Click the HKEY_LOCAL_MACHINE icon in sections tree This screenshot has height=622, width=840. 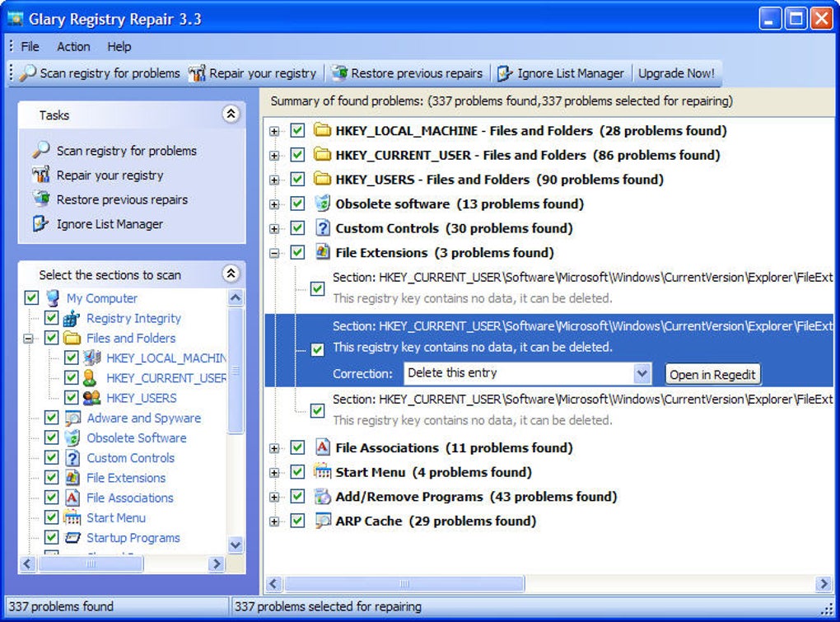click(91, 358)
